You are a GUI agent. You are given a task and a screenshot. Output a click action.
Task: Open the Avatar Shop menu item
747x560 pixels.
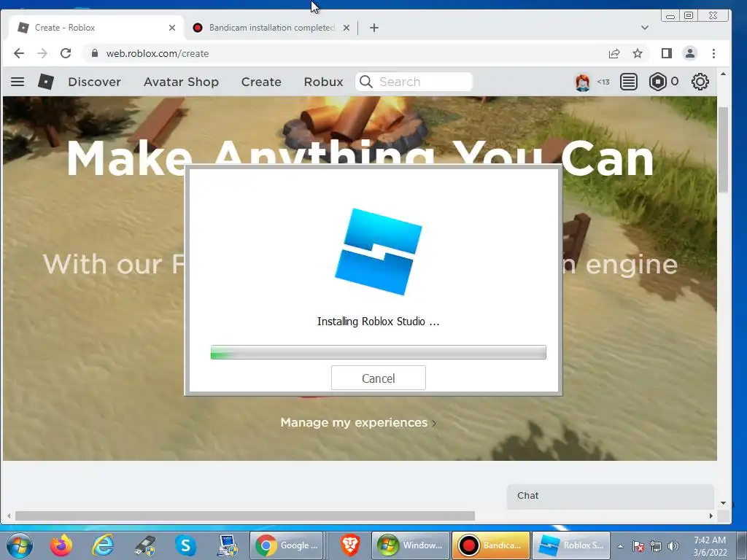tap(181, 82)
